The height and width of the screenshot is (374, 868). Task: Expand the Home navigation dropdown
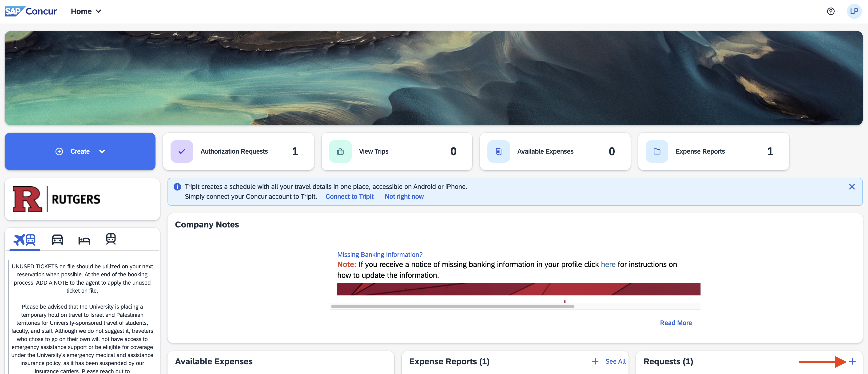(x=86, y=12)
